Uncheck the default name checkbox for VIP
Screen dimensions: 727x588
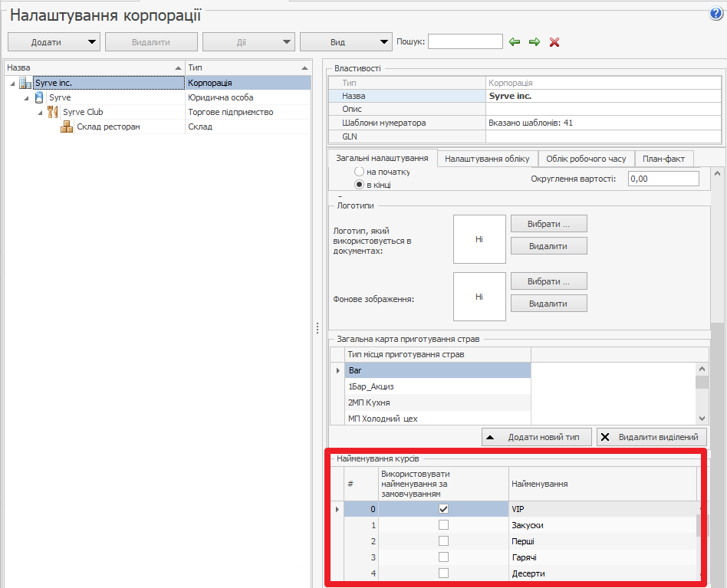click(x=443, y=509)
